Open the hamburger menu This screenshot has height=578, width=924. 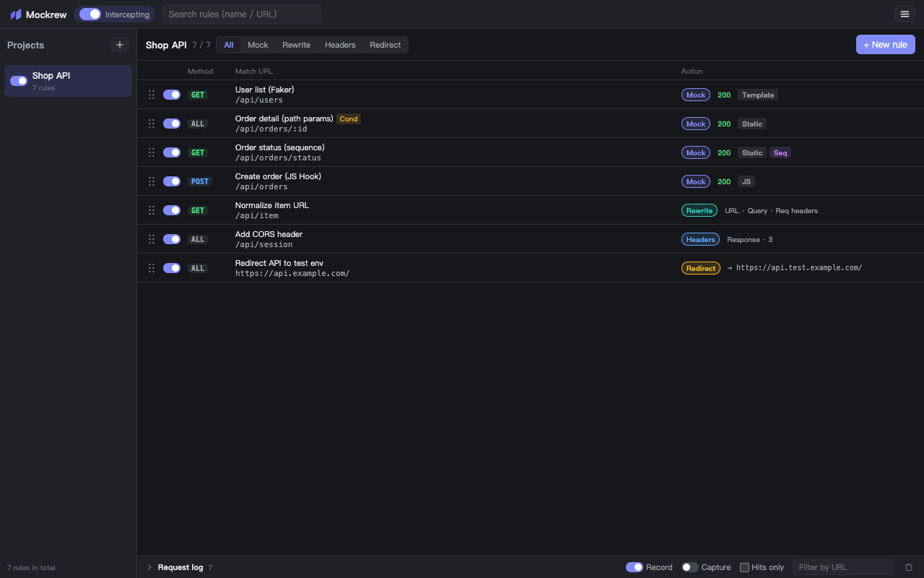point(905,14)
